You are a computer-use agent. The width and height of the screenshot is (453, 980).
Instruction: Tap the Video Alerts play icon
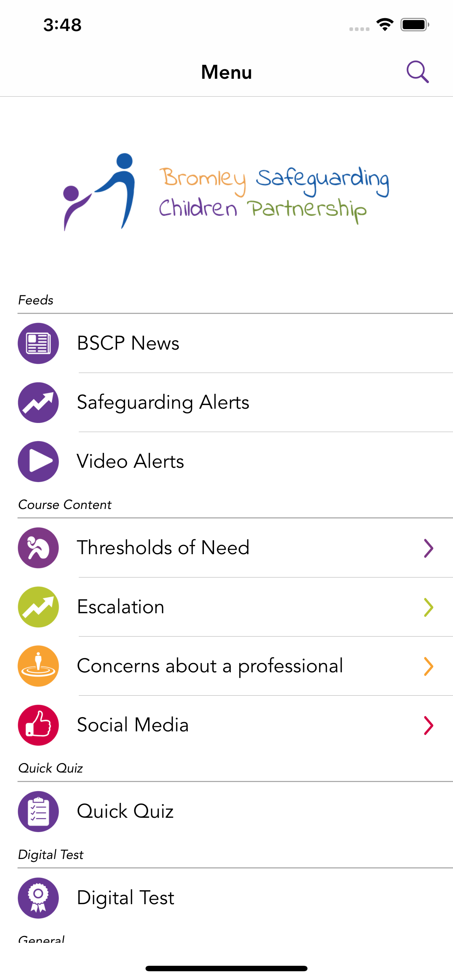tap(38, 462)
